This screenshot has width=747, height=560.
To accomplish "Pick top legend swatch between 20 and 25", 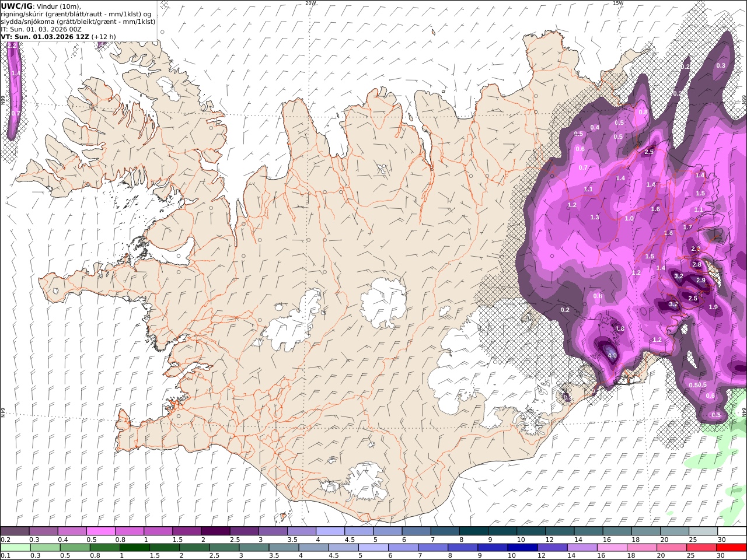I will coord(675,531).
